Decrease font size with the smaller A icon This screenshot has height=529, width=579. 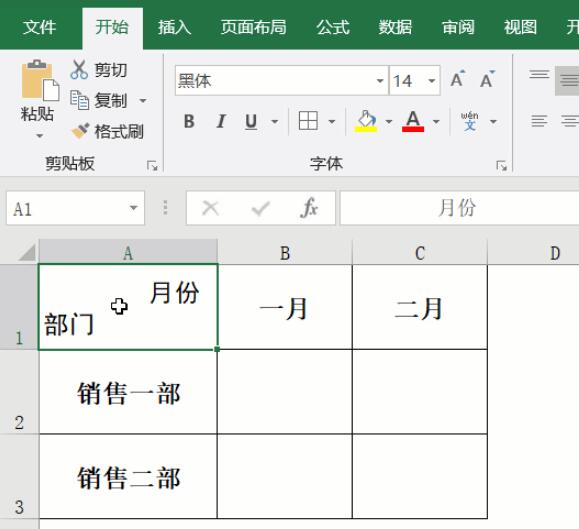point(487,79)
